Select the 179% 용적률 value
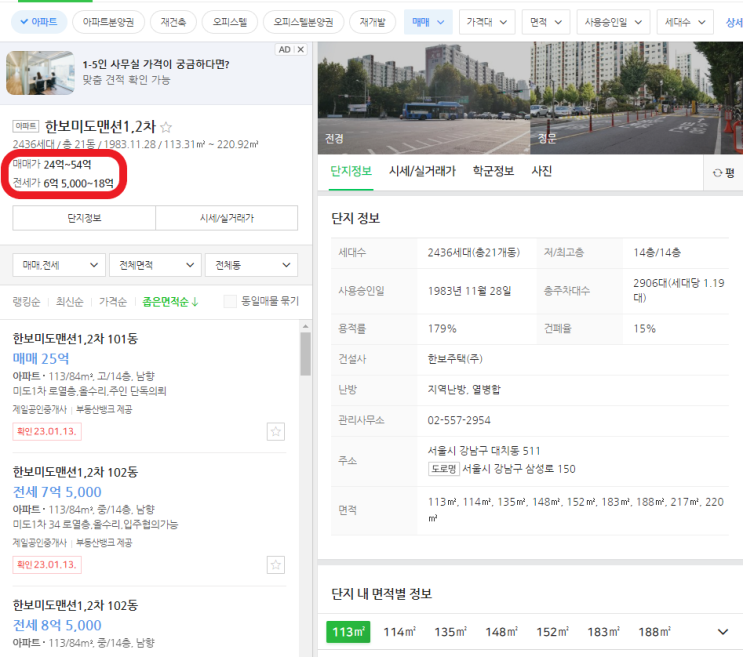 [442, 329]
